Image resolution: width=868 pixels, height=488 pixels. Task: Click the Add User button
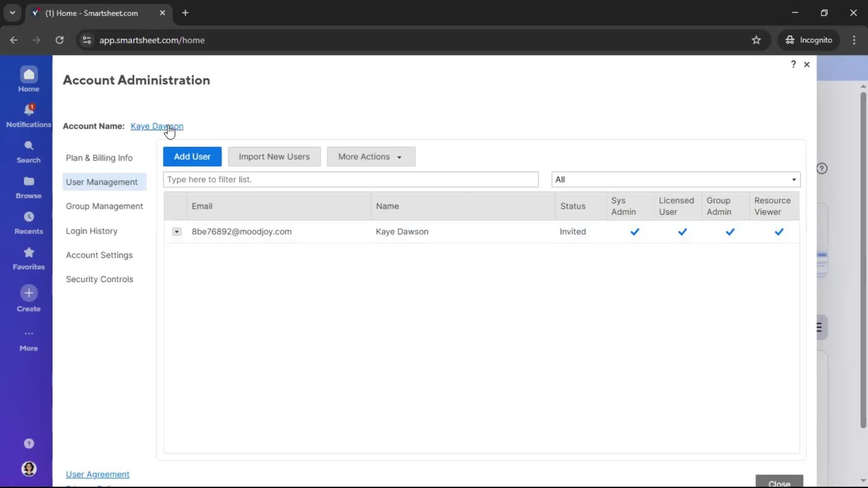click(x=192, y=157)
